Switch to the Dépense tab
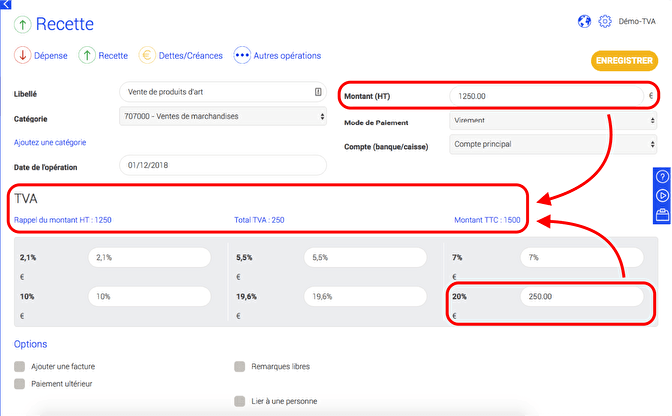The image size is (672, 416). (51, 56)
